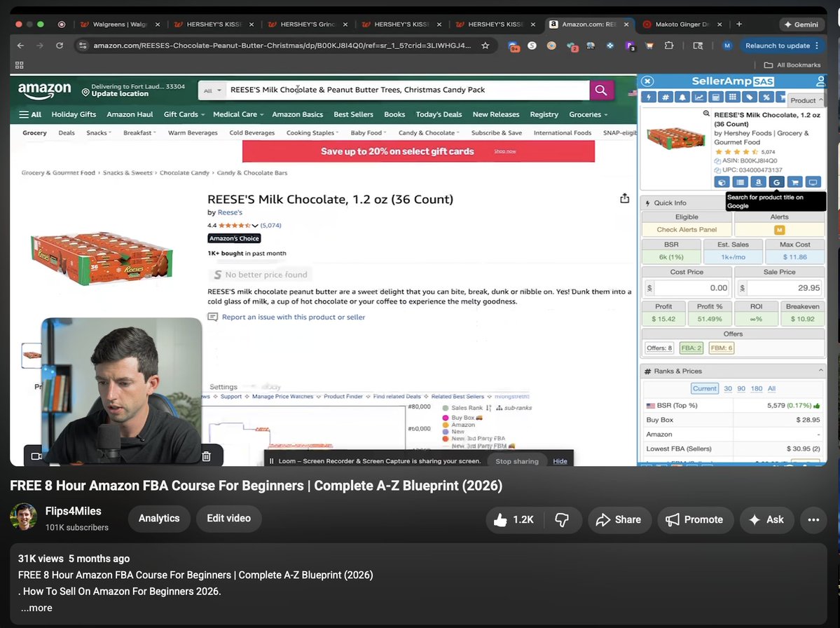
Task: Click the Share video button
Action: tap(619, 520)
